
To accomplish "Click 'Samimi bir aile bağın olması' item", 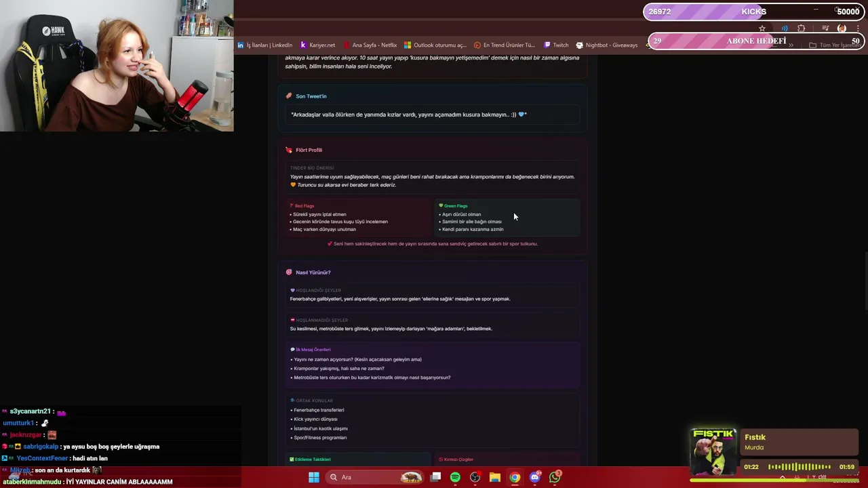I will pyautogui.click(x=471, y=222).
